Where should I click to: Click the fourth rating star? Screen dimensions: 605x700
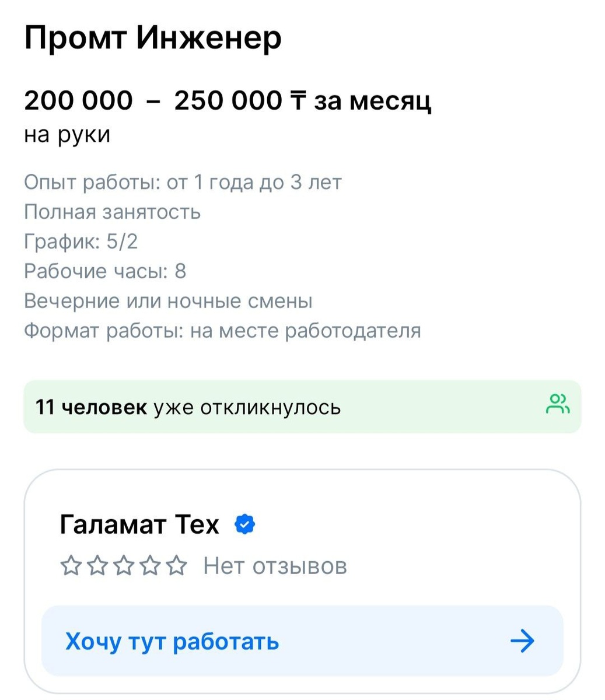150,565
